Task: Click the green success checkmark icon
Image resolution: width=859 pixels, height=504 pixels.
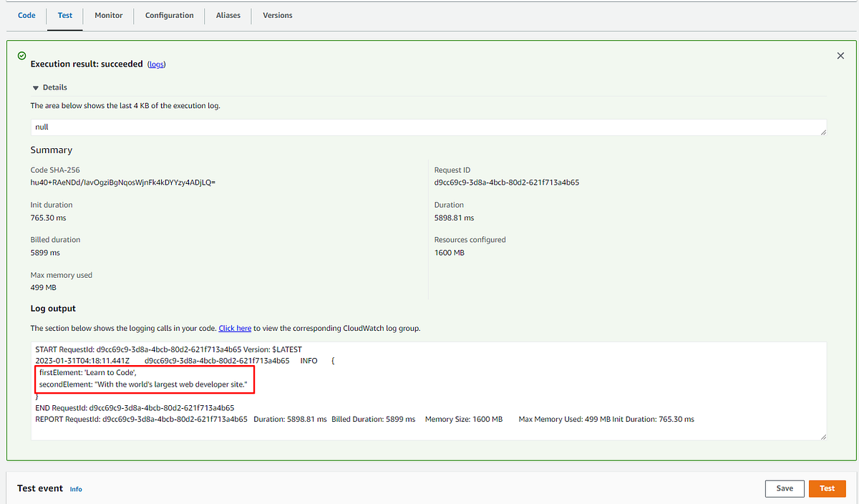Action: click(21, 55)
